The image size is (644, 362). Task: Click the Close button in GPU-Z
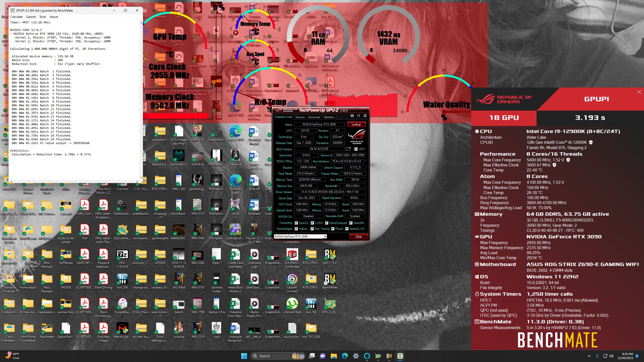pos(358,237)
